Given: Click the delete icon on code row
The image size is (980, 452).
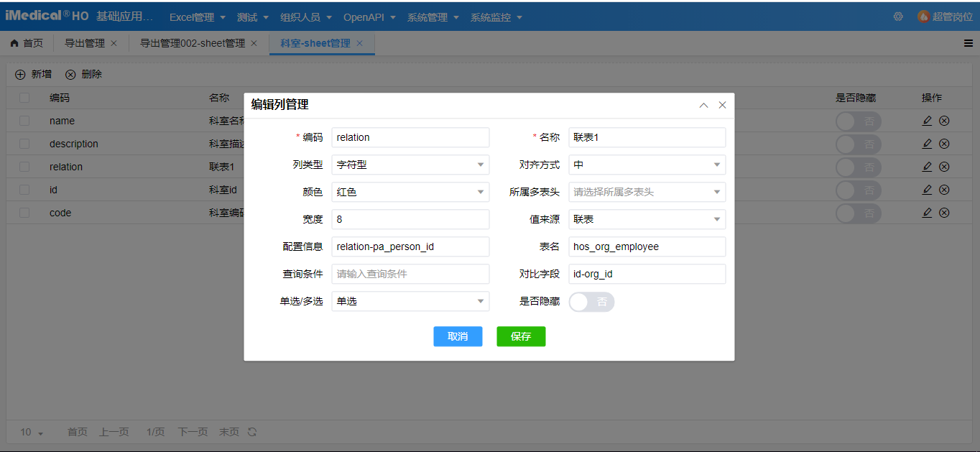Looking at the screenshot, I should click(944, 212).
